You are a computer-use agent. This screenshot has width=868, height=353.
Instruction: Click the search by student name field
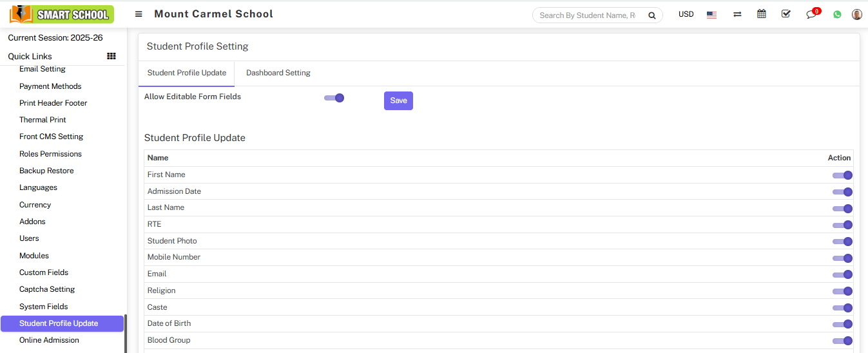pos(588,15)
